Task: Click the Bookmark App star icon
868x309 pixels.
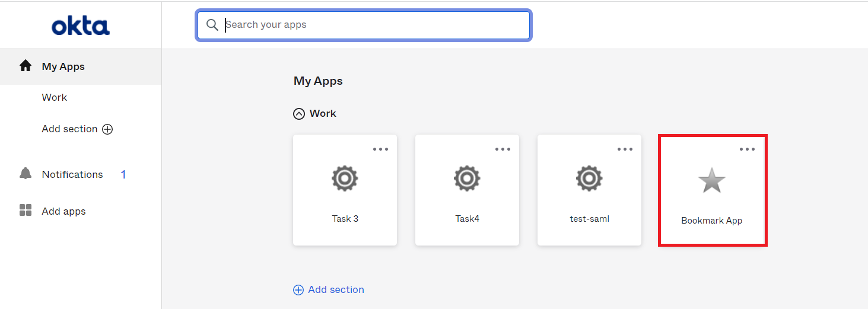Action: [x=711, y=180]
